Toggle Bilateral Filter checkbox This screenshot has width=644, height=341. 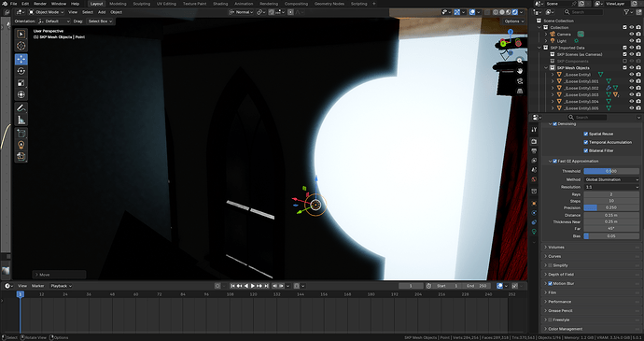pos(586,150)
